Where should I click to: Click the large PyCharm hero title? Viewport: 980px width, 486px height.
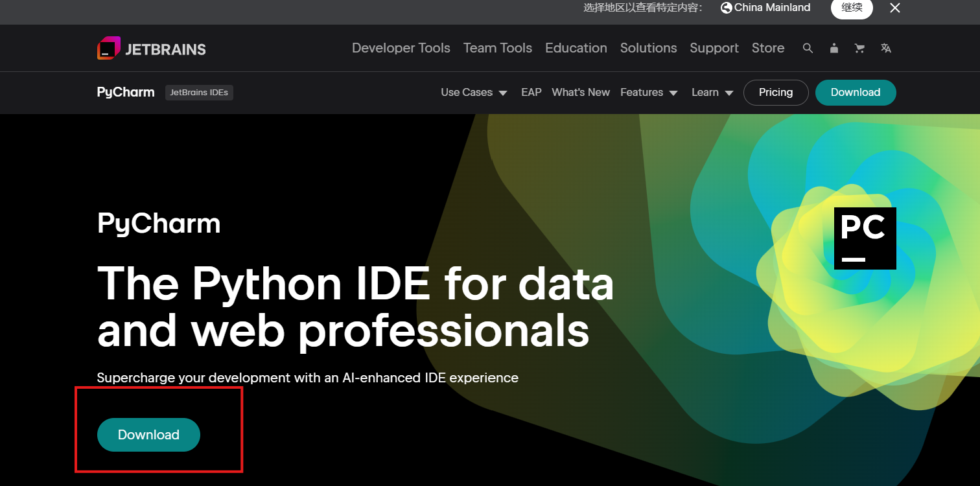point(159,224)
